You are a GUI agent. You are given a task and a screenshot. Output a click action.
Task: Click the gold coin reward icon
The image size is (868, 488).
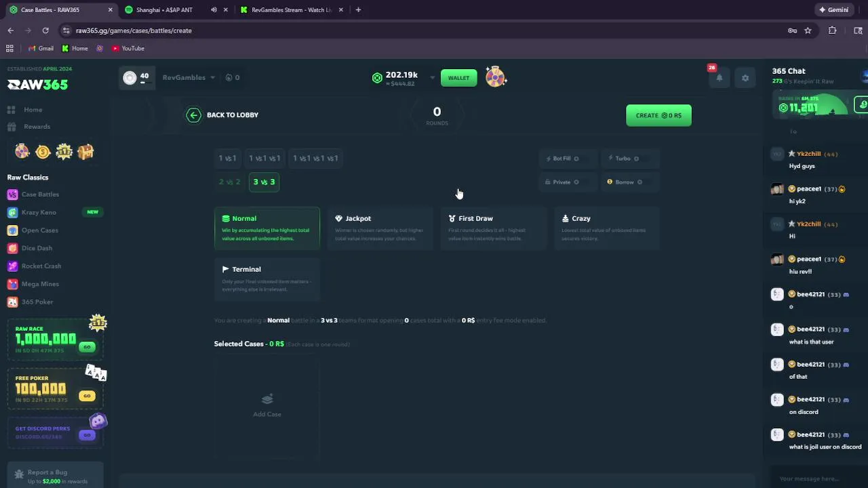[x=43, y=152]
